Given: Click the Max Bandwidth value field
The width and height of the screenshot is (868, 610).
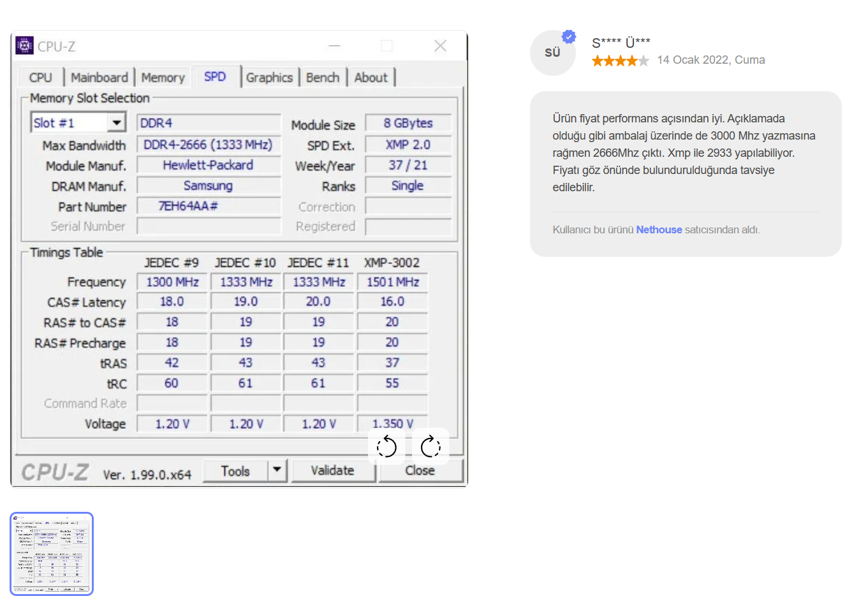Looking at the screenshot, I should tap(209, 145).
